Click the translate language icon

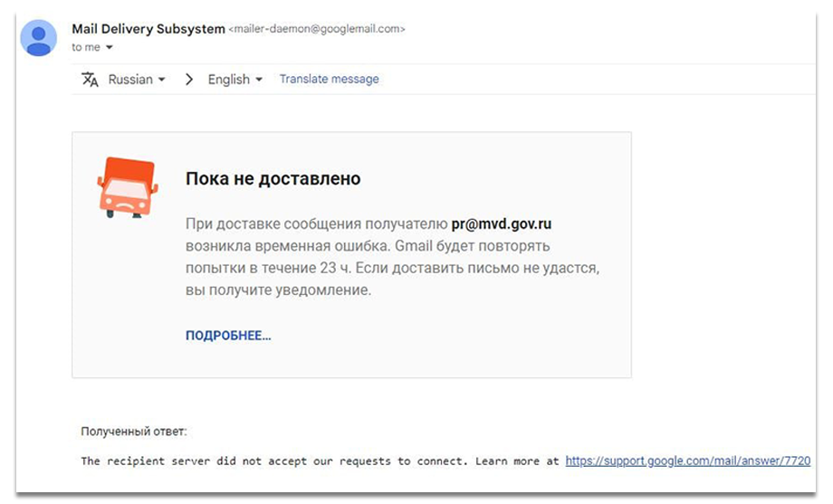click(90, 79)
